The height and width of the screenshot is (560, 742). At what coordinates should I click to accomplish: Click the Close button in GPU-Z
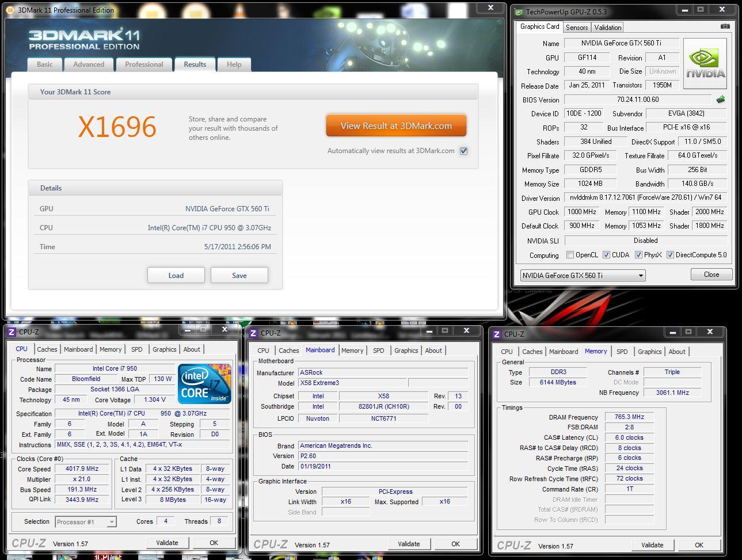[x=711, y=275]
